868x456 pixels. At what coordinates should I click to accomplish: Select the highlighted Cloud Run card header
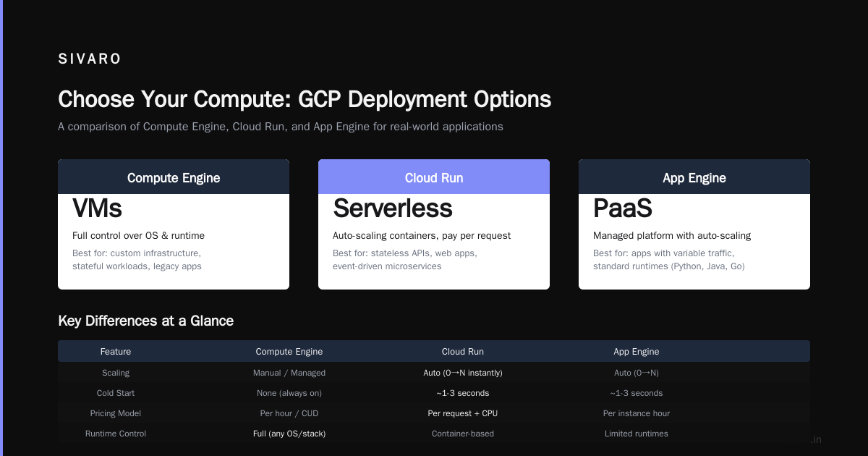pyautogui.click(x=434, y=177)
